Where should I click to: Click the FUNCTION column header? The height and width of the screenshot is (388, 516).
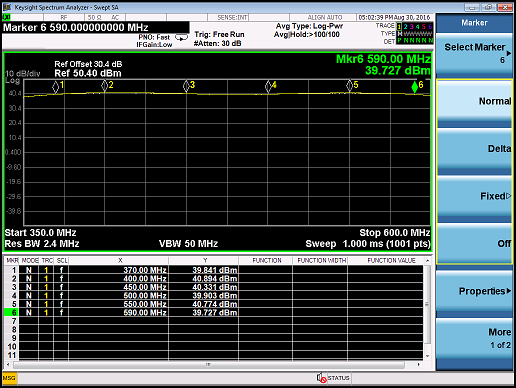pyautogui.click(x=266, y=260)
